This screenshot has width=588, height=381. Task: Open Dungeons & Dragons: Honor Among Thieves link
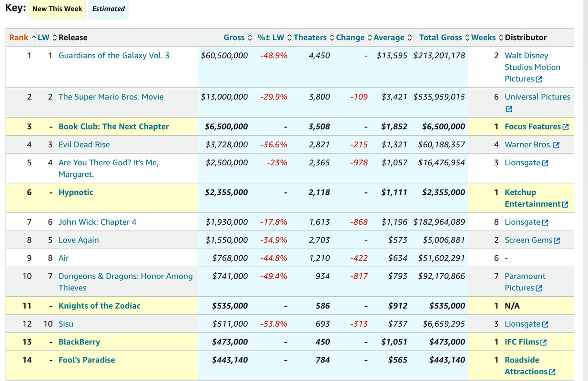click(126, 282)
